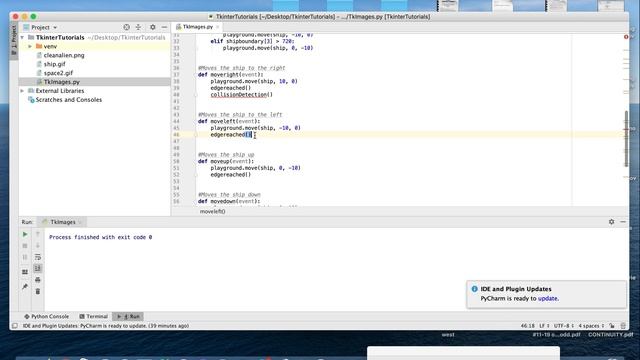The height and width of the screenshot is (360, 640).
Task: Click the Print icon in Run panel
Action: click(38, 280)
